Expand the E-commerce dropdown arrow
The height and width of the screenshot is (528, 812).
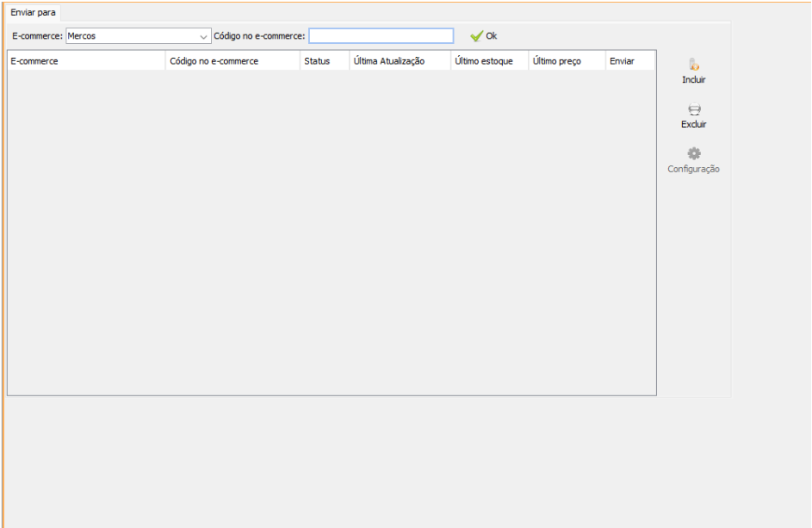click(x=203, y=36)
